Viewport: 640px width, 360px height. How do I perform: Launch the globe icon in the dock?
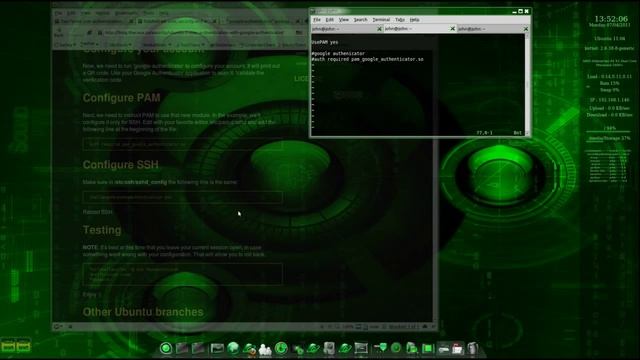pyautogui.click(x=233, y=348)
